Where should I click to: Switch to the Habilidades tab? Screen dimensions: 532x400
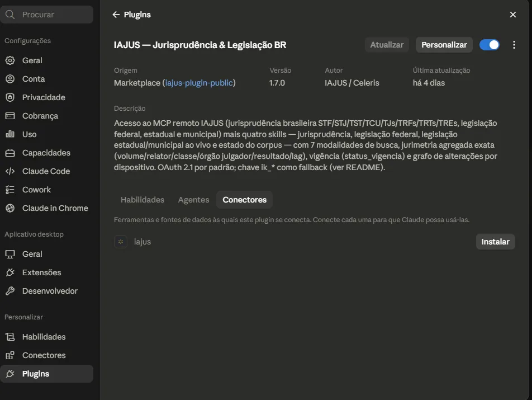coord(142,200)
